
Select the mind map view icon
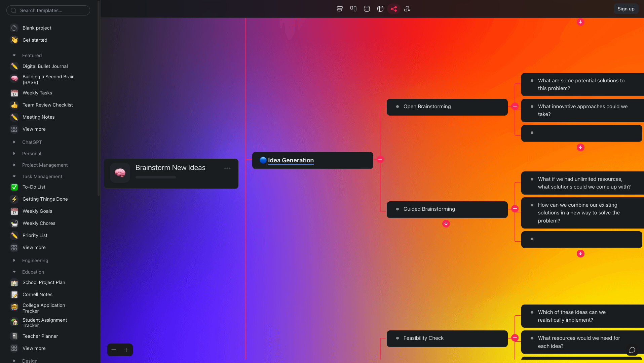pyautogui.click(x=394, y=9)
